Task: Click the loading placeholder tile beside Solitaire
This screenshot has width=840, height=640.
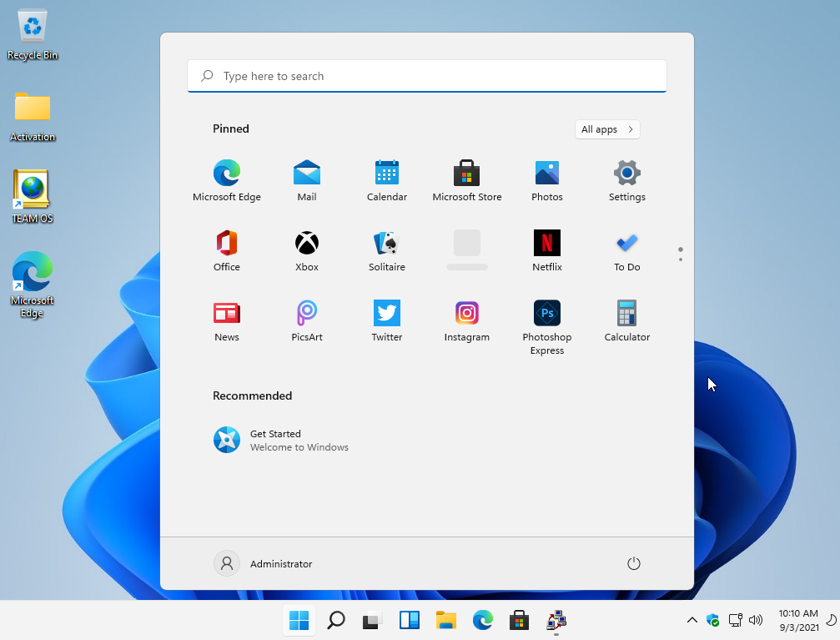Action: click(x=466, y=249)
